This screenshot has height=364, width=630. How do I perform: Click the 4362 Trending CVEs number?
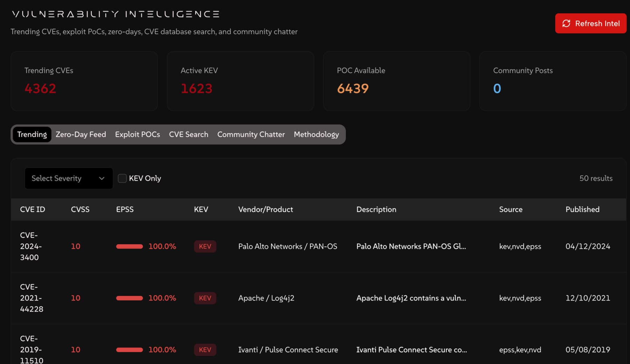(40, 89)
